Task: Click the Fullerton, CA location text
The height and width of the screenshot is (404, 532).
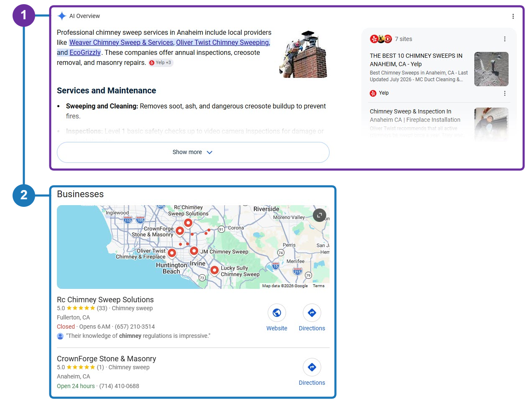Action: pos(74,318)
